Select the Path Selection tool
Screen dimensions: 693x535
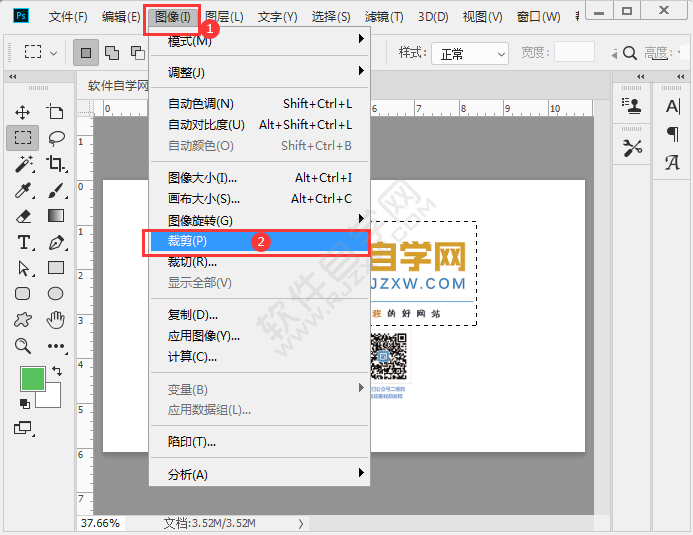[x=24, y=268]
